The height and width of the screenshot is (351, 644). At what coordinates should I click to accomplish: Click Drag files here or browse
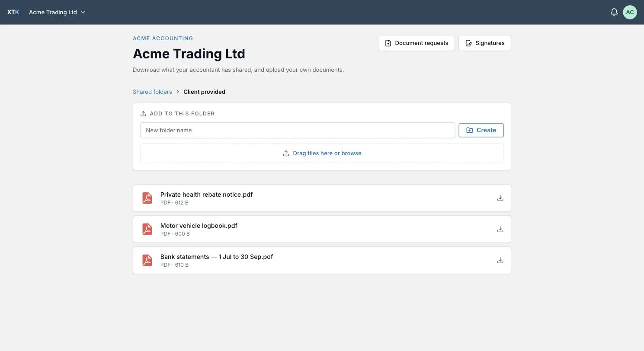pyautogui.click(x=322, y=153)
